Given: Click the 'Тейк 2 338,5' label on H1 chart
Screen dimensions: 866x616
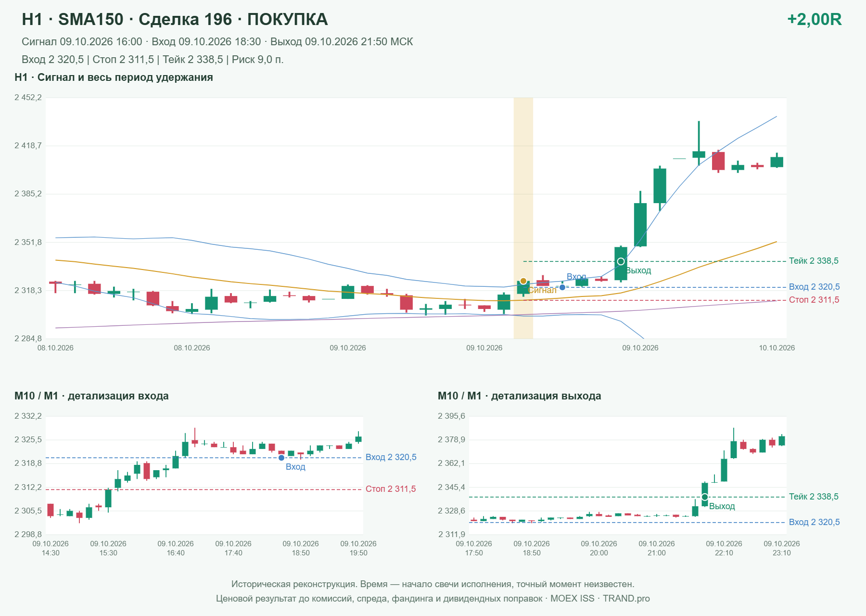Looking at the screenshot, I should [x=814, y=261].
